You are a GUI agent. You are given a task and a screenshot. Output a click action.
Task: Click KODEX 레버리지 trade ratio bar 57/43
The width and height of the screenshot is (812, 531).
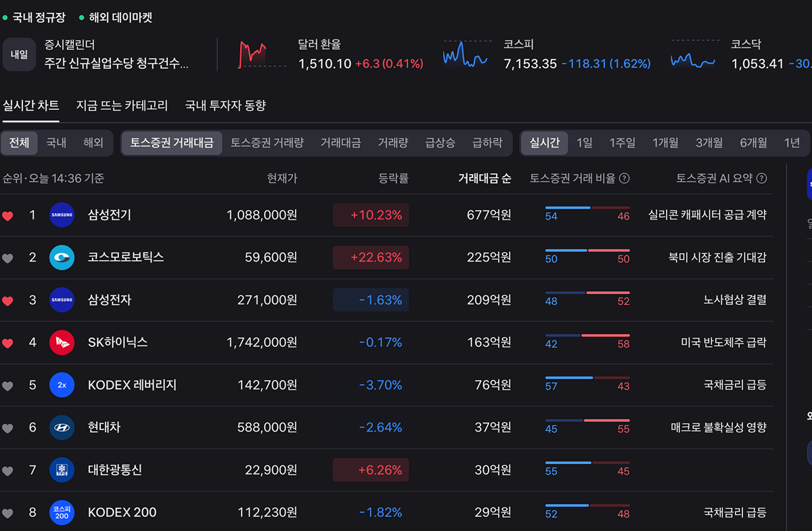(x=587, y=383)
